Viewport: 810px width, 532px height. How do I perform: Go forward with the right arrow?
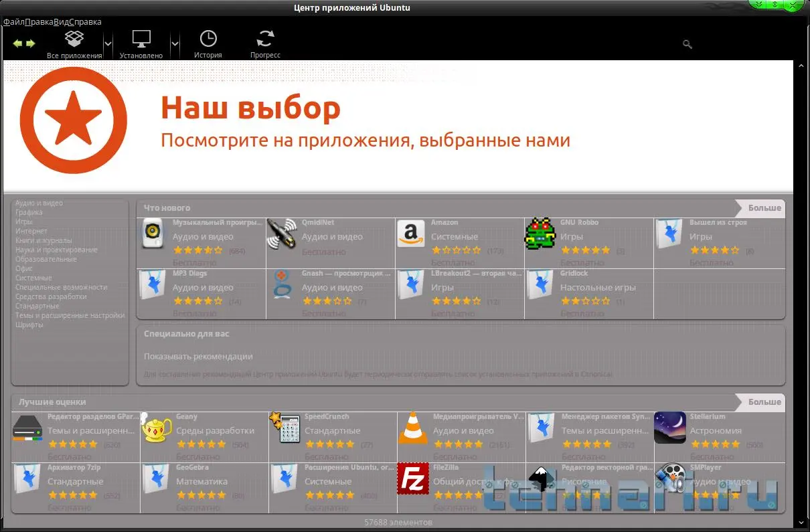pyautogui.click(x=30, y=43)
